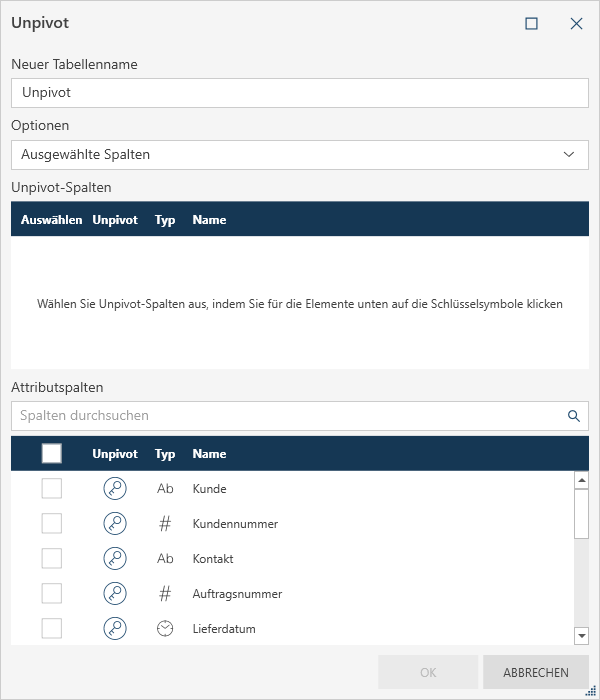Sort attribute columns by the Name header
The width and height of the screenshot is (600, 700).
pyautogui.click(x=209, y=454)
